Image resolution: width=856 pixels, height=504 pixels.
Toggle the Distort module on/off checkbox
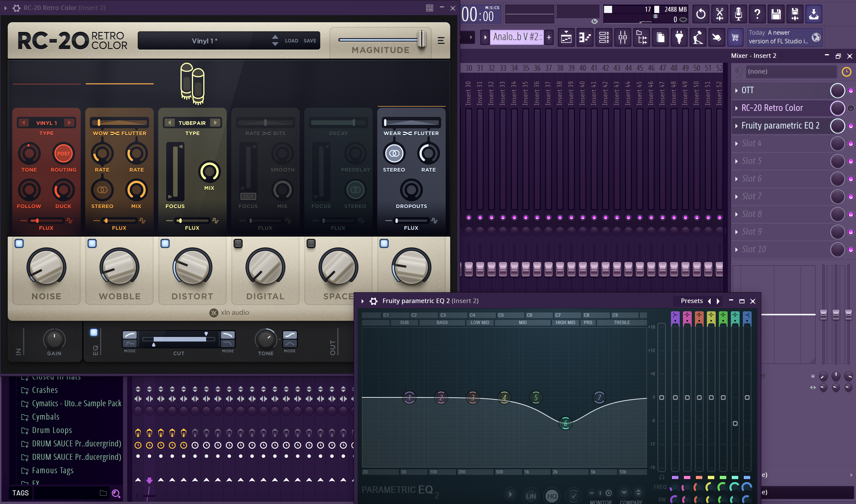tap(165, 243)
